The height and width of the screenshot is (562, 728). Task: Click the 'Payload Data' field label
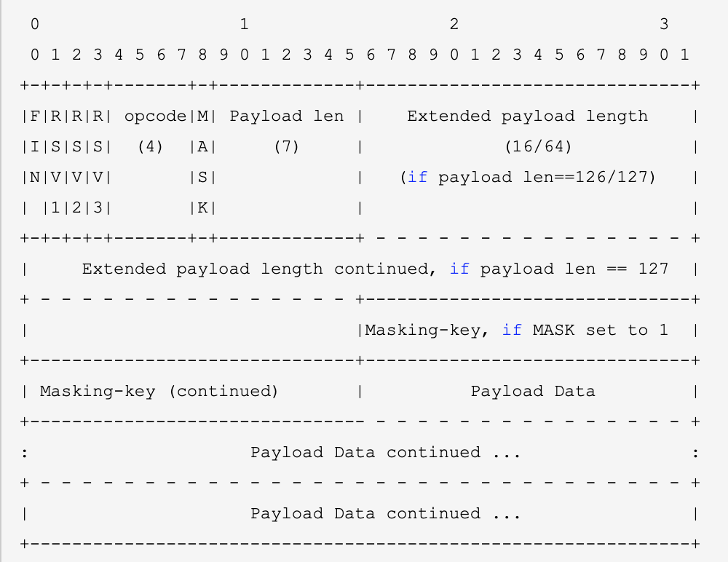click(533, 392)
